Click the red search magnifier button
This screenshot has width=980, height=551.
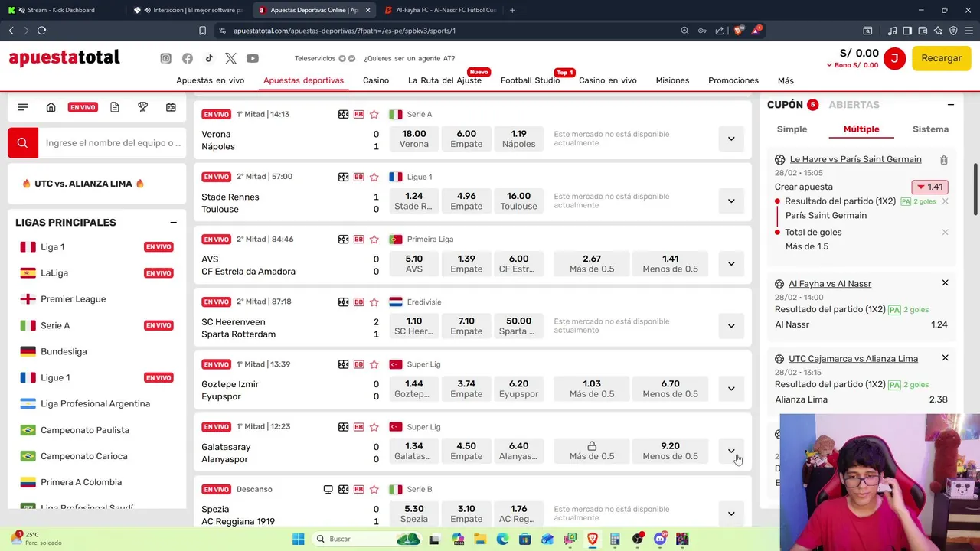(x=22, y=143)
